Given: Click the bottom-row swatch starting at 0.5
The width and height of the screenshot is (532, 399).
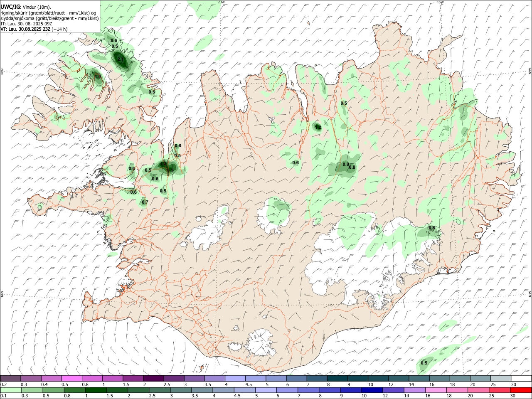Looking at the screenshot, I should [53, 390].
